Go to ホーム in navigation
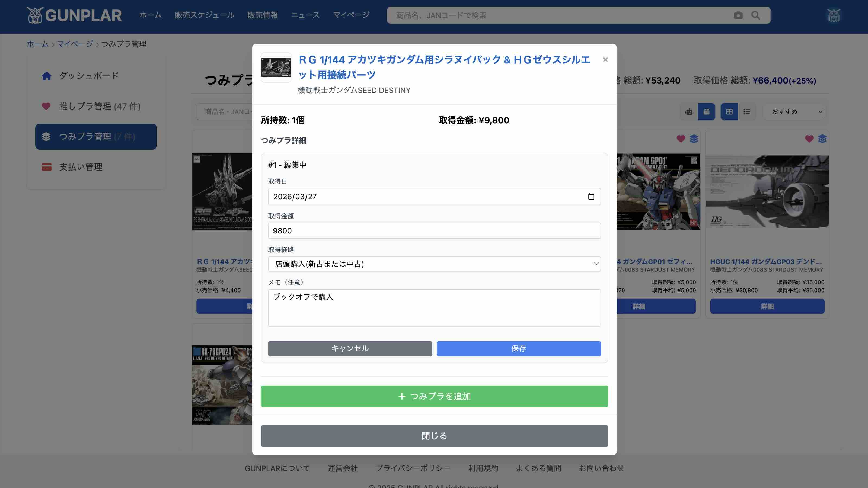Viewport: 868px width, 488px height. click(150, 15)
